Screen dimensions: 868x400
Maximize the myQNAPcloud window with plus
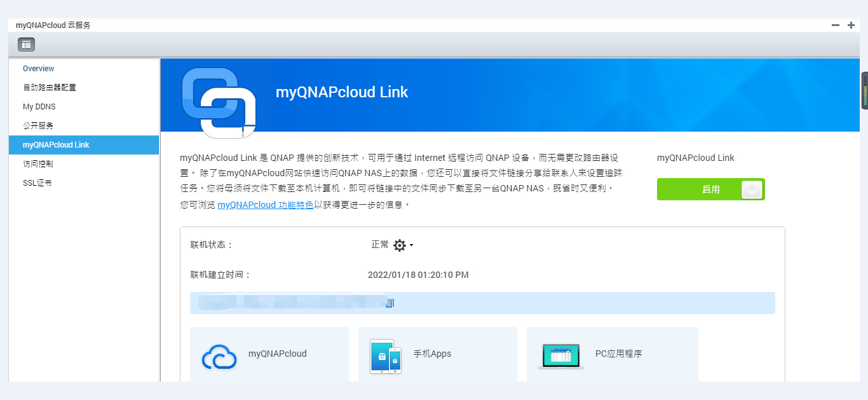click(851, 25)
